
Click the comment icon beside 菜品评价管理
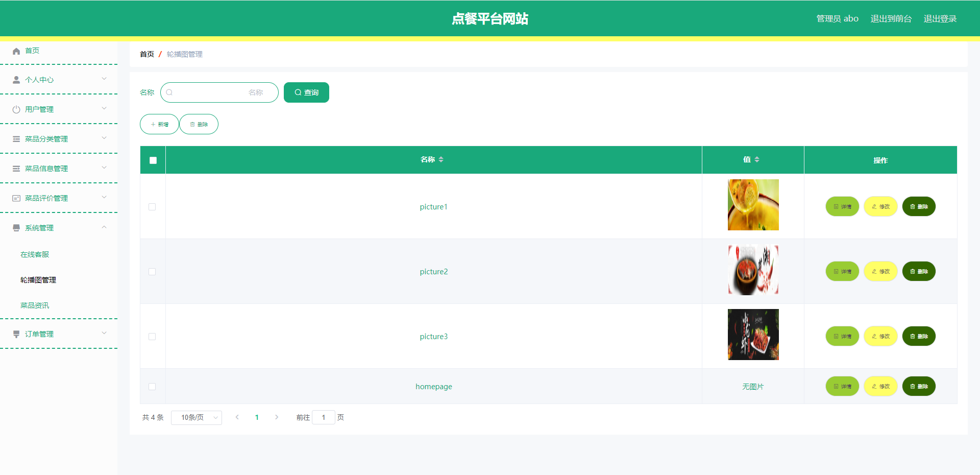click(16, 198)
